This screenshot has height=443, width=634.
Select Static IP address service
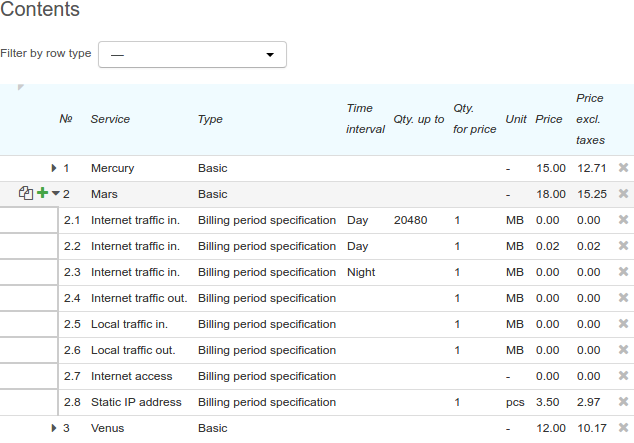click(x=136, y=402)
